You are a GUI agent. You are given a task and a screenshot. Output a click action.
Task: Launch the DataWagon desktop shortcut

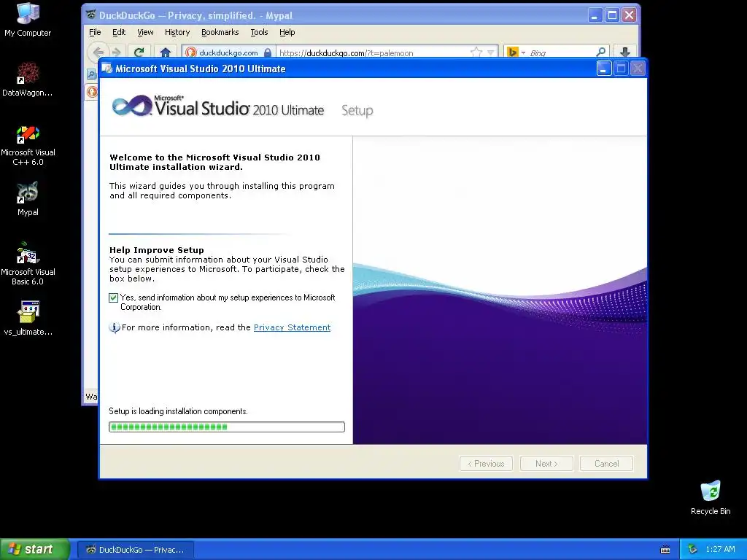tap(28, 79)
